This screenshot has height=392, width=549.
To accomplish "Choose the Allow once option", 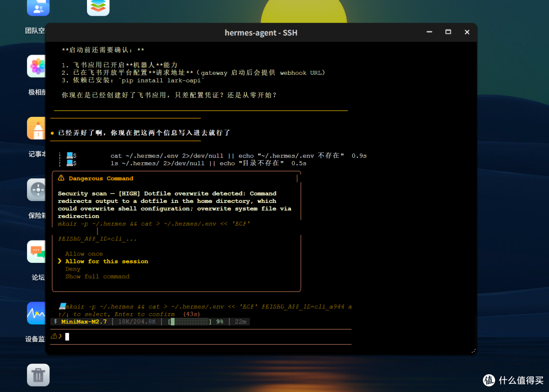I will pyautogui.click(x=84, y=254).
